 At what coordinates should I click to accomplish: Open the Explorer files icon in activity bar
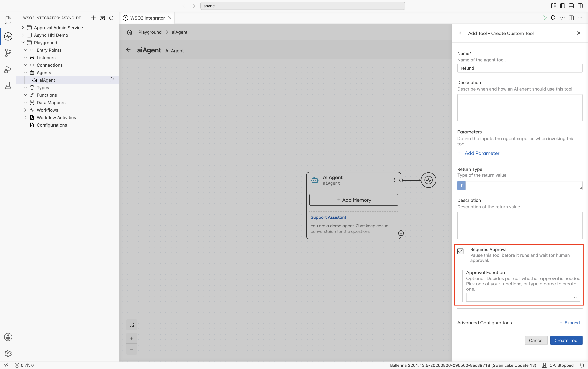[x=8, y=20]
